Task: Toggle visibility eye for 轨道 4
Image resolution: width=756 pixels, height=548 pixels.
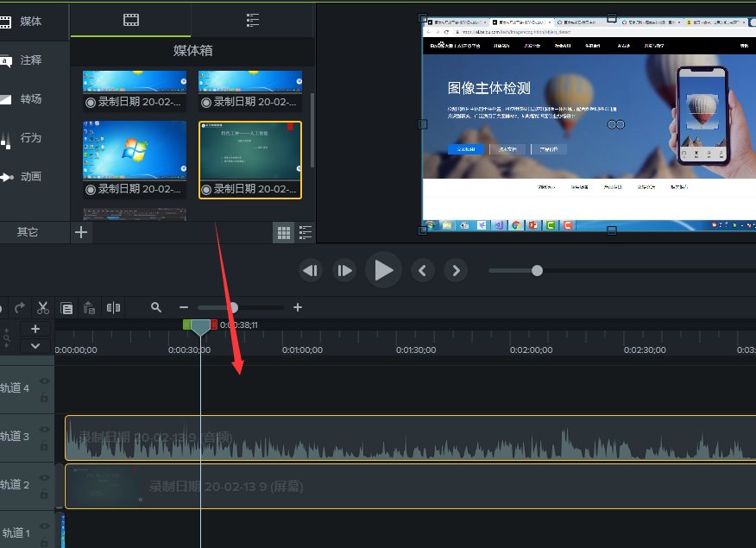Action: point(44,381)
